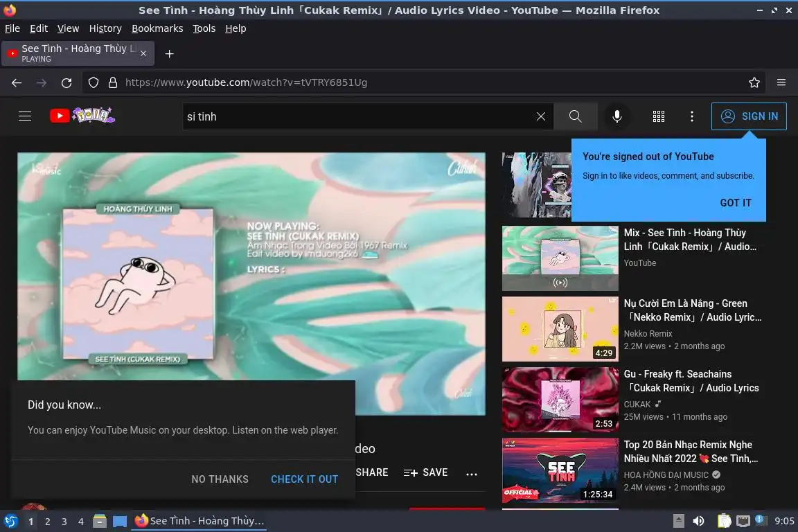Reload the current page

pyautogui.click(x=66, y=82)
